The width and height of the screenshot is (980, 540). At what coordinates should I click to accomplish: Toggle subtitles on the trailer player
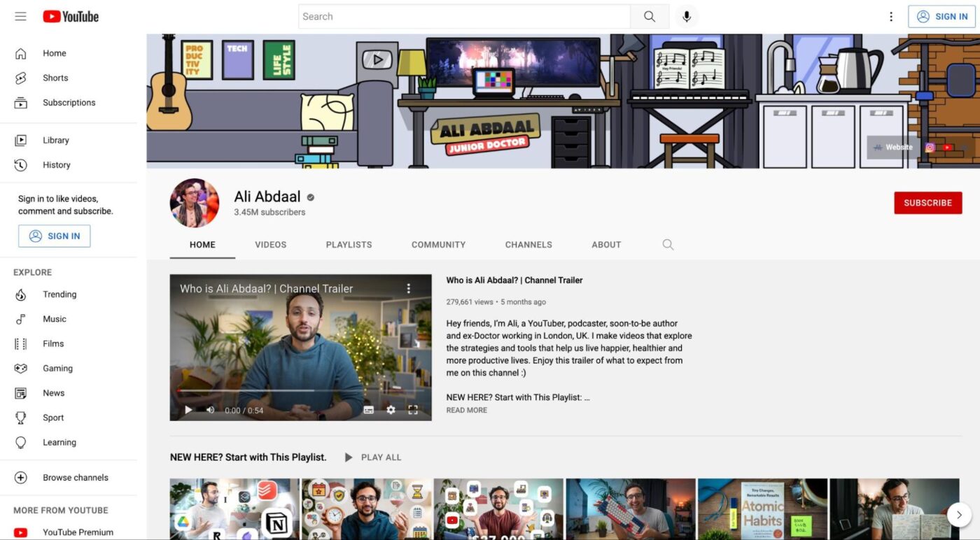369,410
